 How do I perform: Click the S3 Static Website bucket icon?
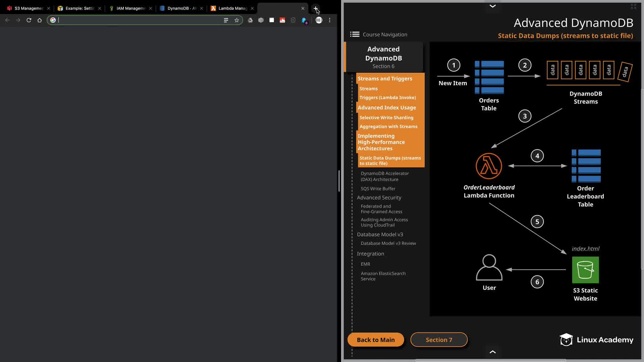pyautogui.click(x=585, y=270)
